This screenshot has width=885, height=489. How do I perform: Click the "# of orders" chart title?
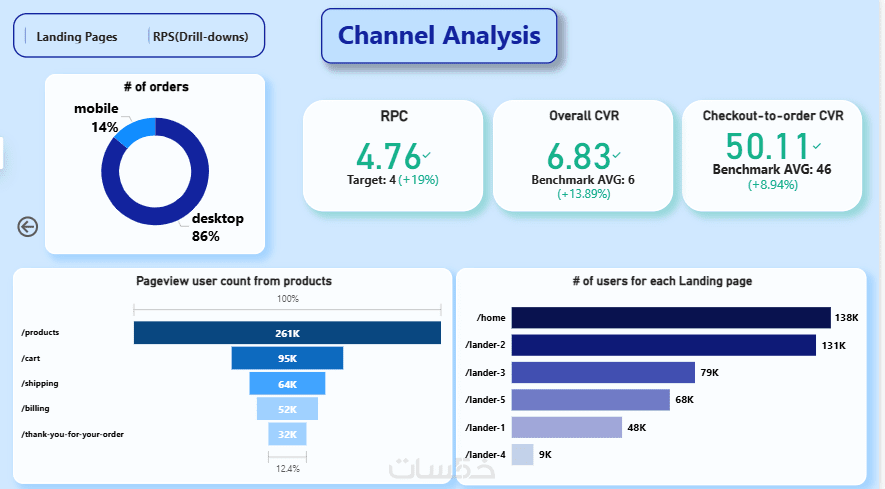point(156,87)
